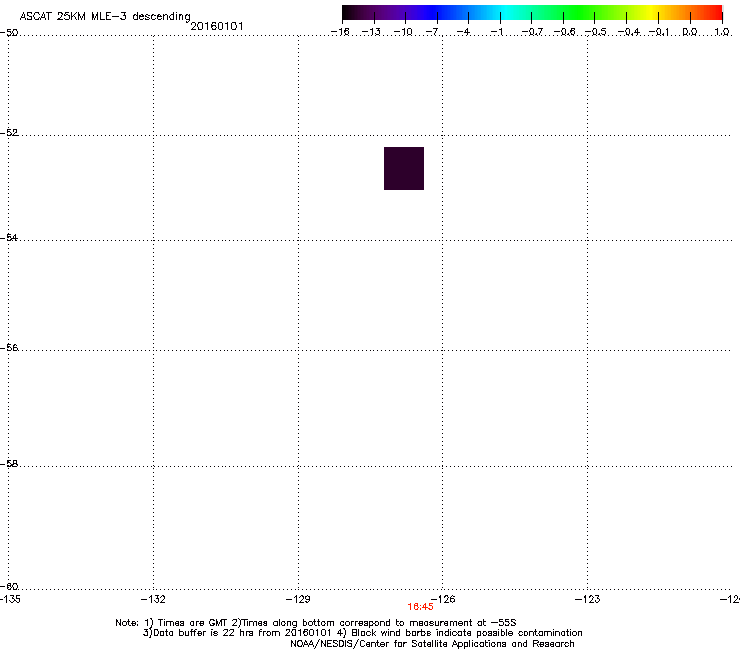
Task: Click the rainbow color scale bar
Action: pyautogui.click(x=532, y=13)
